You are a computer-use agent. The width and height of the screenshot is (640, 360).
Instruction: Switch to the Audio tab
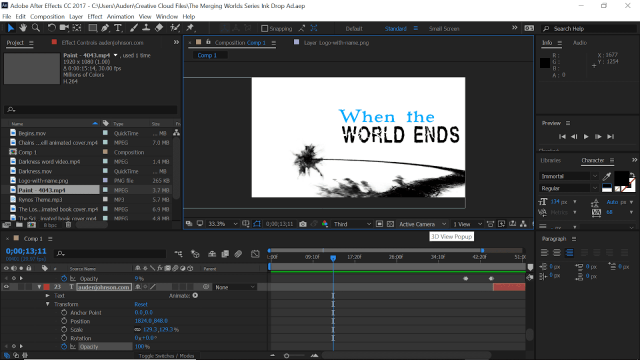[580, 42]
